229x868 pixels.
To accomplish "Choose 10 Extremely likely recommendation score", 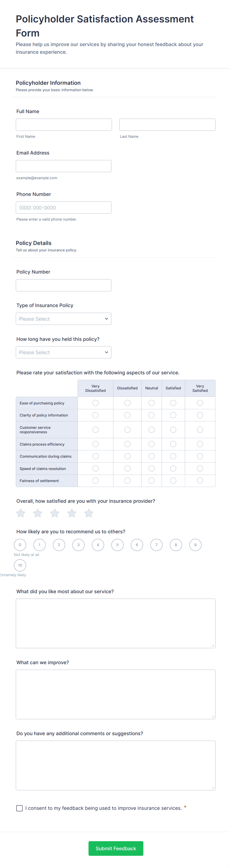I will 20,565.
